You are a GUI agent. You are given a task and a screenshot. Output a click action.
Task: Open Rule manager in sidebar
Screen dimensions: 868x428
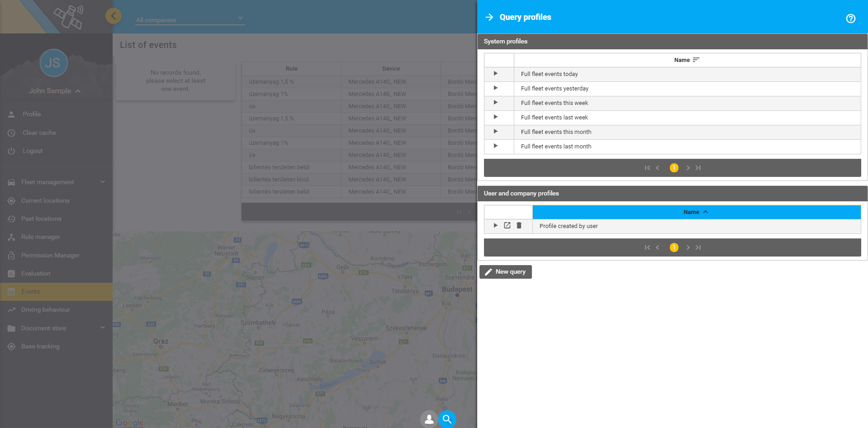click(x=41, y=237)
